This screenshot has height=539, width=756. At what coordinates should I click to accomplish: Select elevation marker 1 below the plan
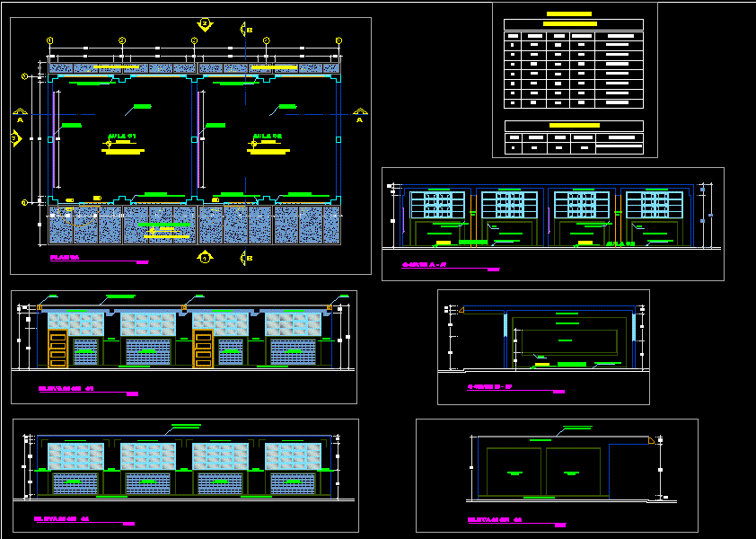click(x=205, y=257)
